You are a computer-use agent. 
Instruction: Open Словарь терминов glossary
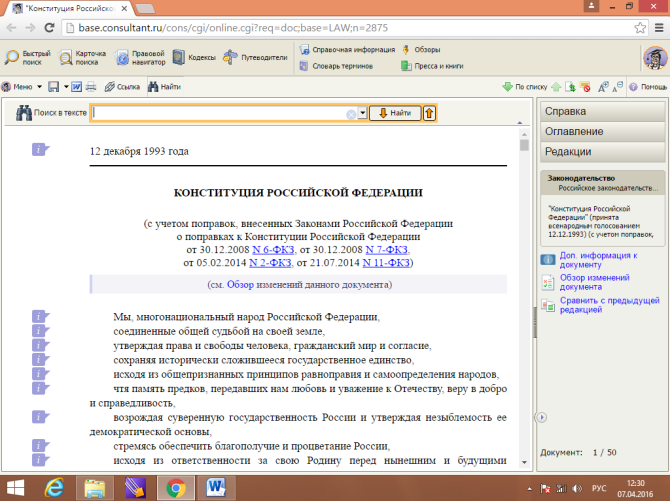336,66
